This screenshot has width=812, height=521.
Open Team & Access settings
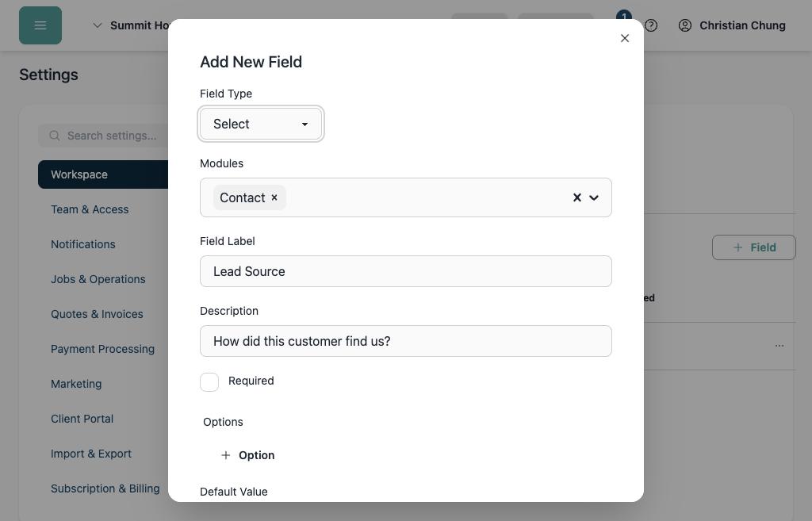coord(90,209)
